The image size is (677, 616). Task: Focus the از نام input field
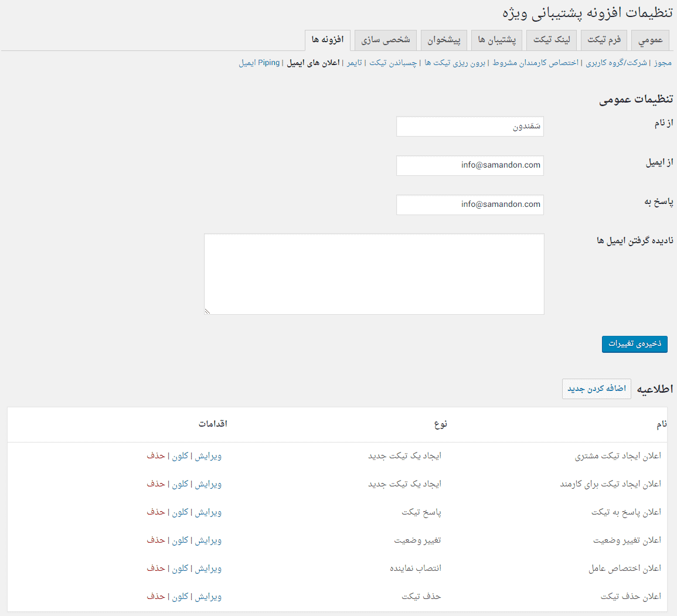tap(470, 127)
